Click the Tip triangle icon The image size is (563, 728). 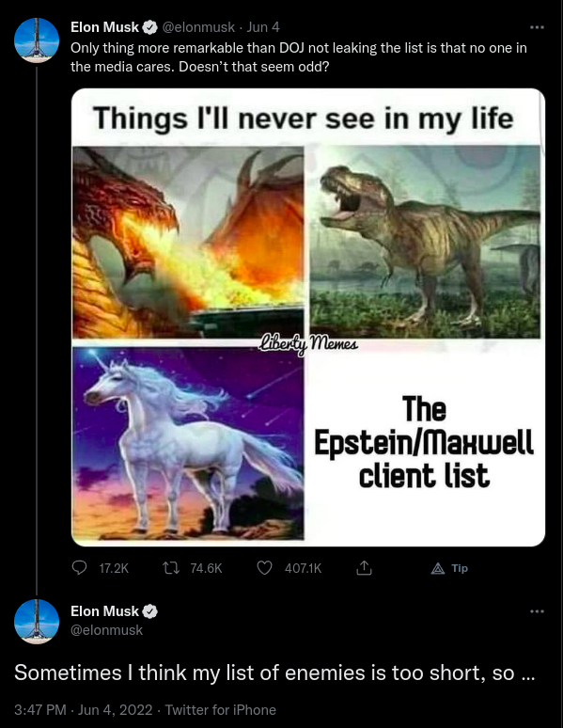[x=437, y=568]
